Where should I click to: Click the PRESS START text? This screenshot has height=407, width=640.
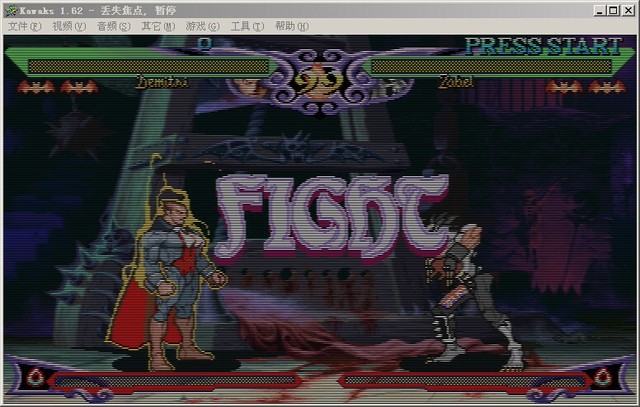click(x=543, y=46)
